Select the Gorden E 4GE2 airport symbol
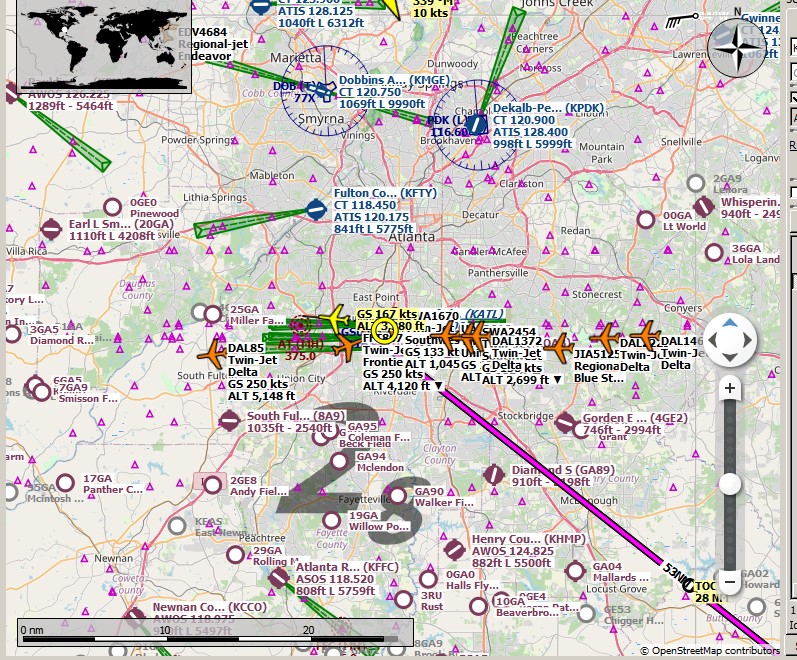Screen dimensions: 797x660 565,423
